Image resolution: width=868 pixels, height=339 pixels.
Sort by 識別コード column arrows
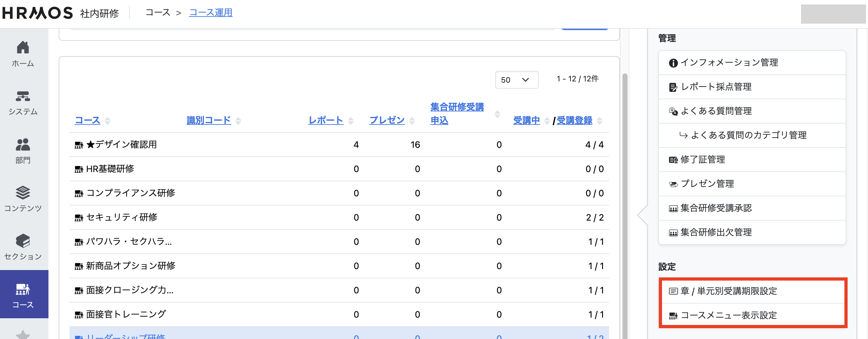coord(238,121)
